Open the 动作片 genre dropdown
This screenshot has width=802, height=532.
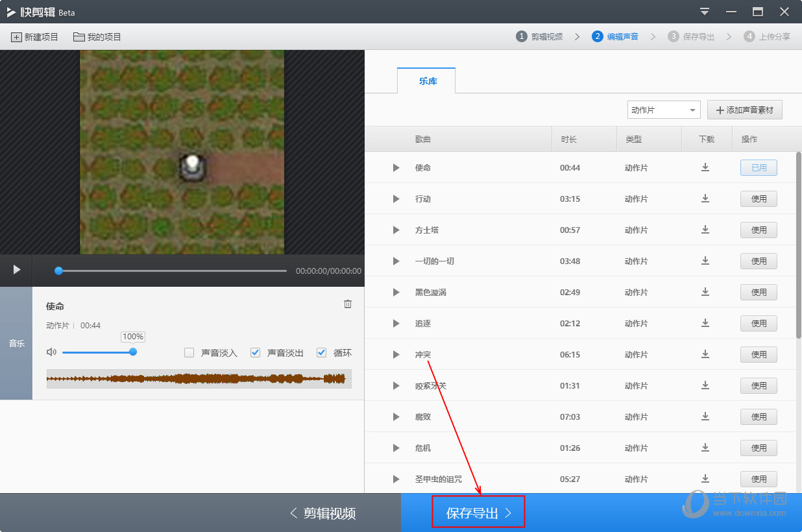pyautogui.click(x=663, y=110)
